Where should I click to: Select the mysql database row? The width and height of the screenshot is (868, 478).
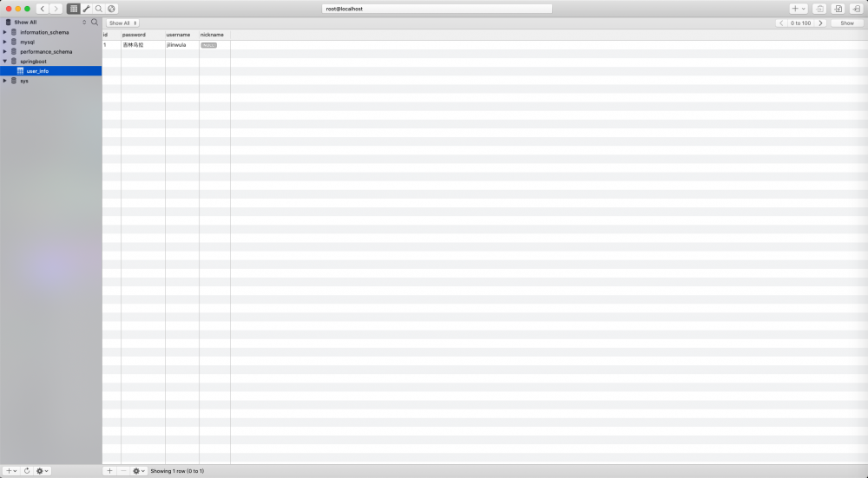[51, 42]
